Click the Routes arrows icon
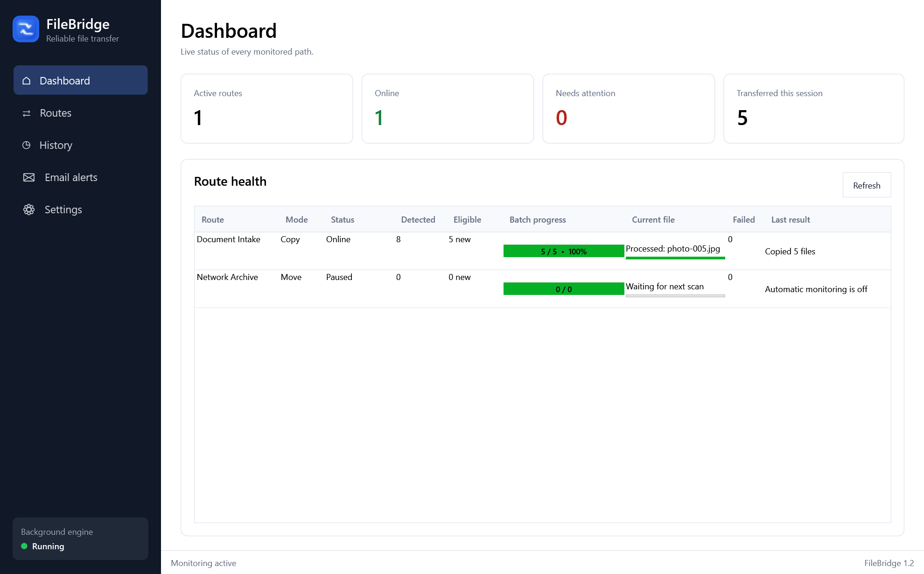The height and width of the screenshot is (574, 924). (27, 113)
